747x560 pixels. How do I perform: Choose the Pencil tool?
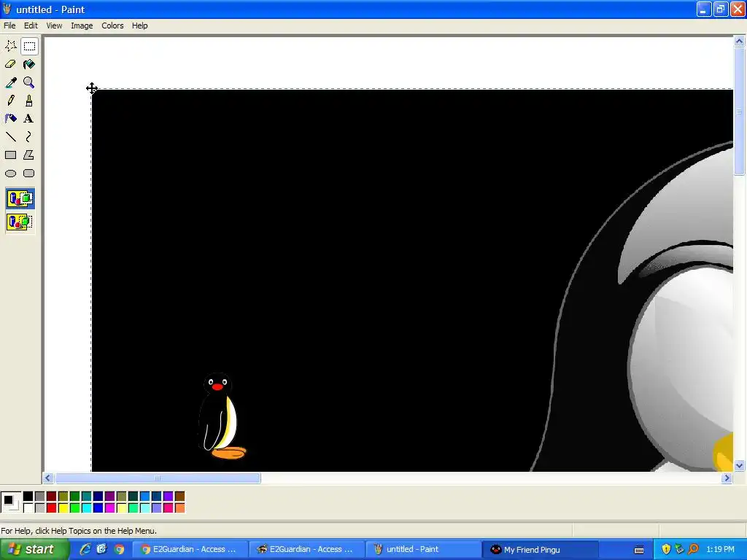point(10,101)
